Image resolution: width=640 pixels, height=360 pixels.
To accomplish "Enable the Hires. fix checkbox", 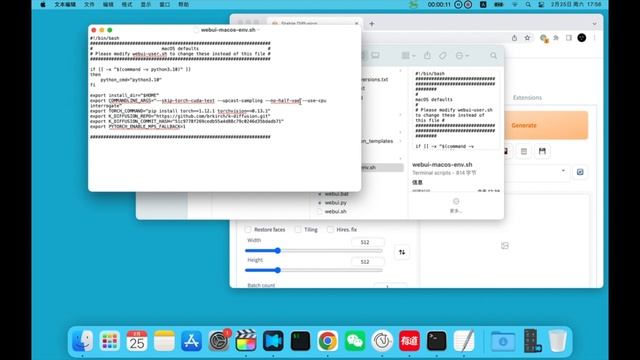I will [x=330, y=230].
